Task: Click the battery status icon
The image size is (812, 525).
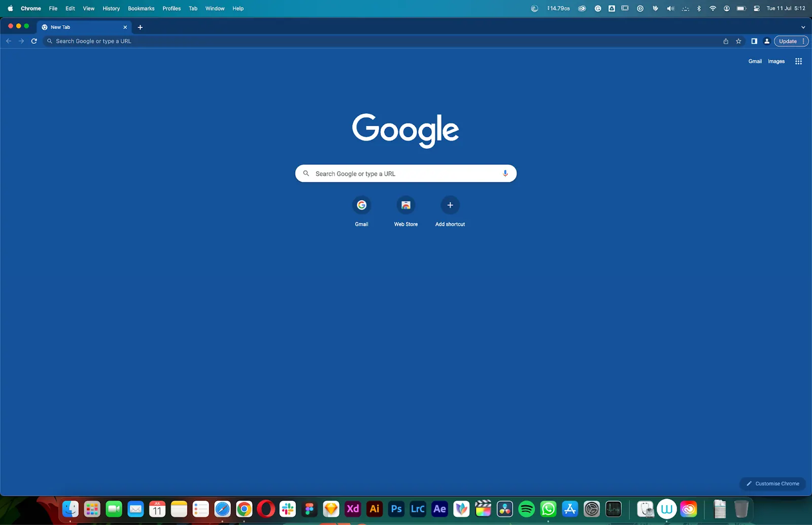Action: (741, 9)
